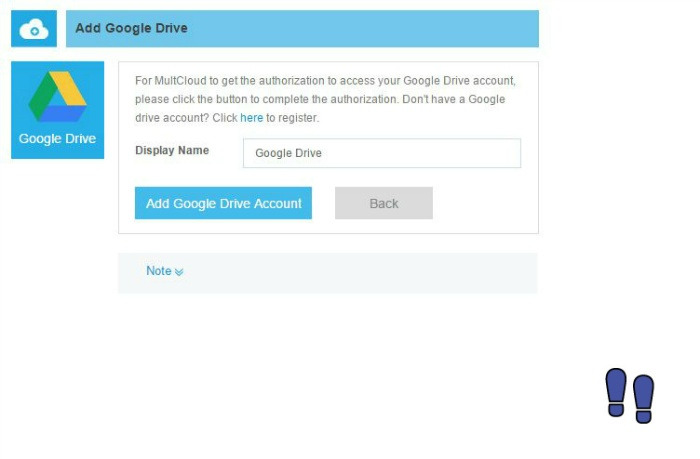
Task: Click the "Display Name" label
Action: [172, 150]
